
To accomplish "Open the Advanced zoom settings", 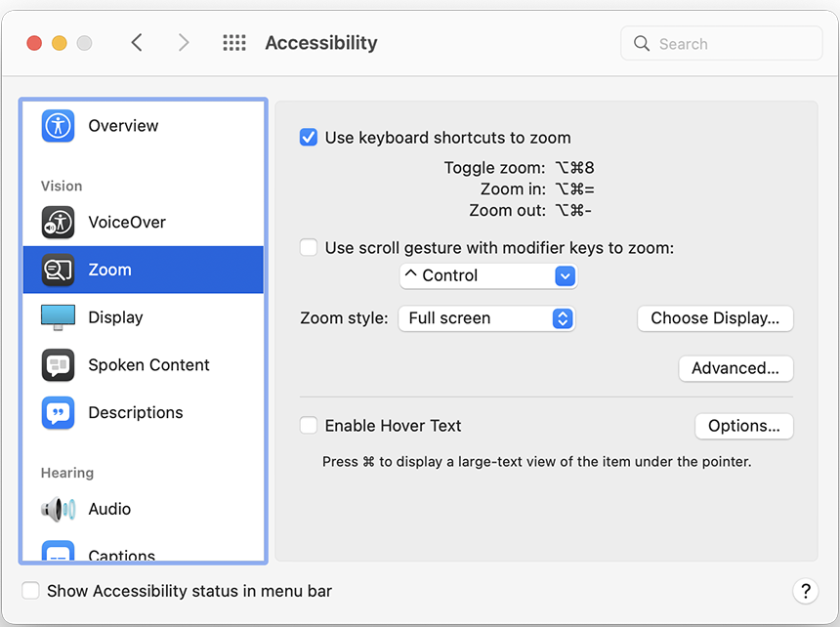I will pos(735,368).
